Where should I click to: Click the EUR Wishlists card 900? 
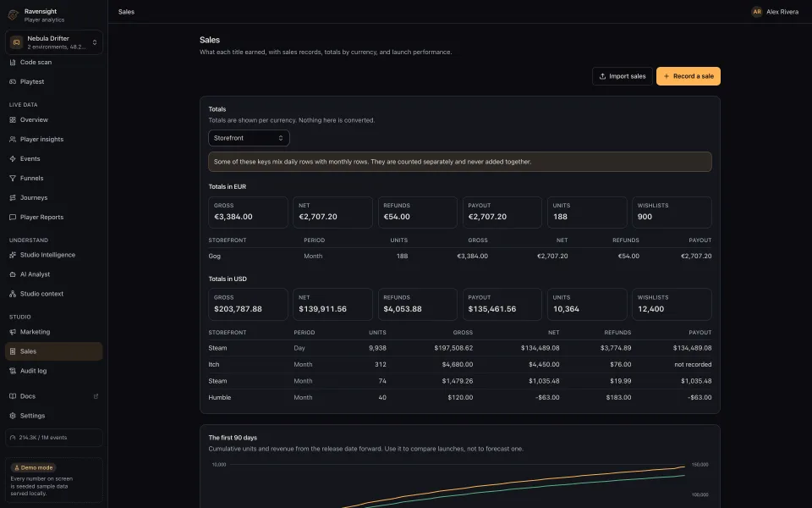click(x=672, y=212)
